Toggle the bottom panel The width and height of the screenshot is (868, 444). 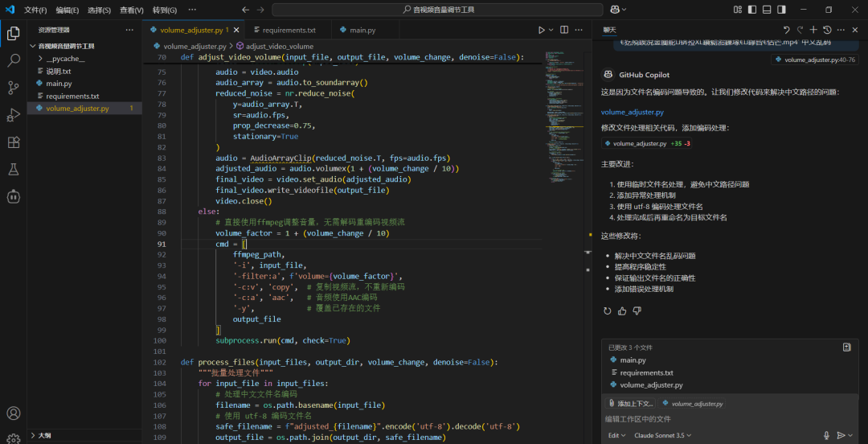[767, 10]
